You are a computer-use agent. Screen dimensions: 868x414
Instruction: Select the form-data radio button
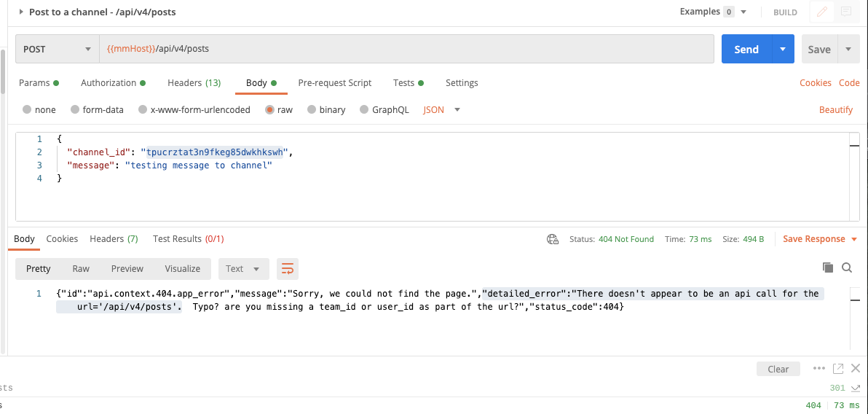(75, 110)
